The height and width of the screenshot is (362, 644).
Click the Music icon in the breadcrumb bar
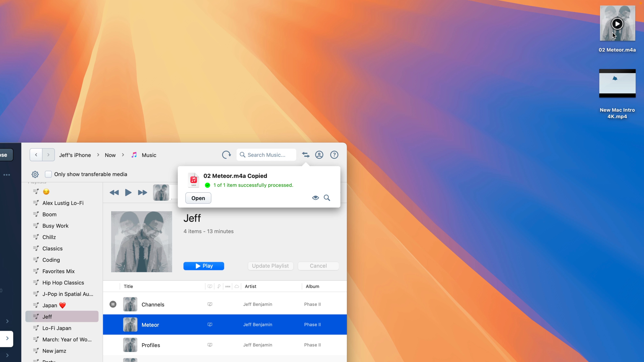pos(134,155)
